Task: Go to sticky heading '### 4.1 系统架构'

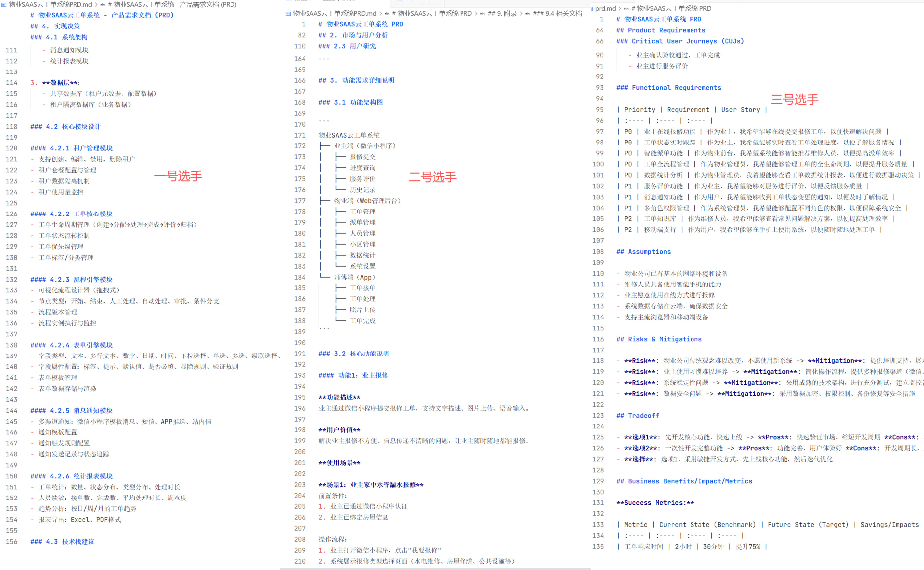Action: point(59,37)
